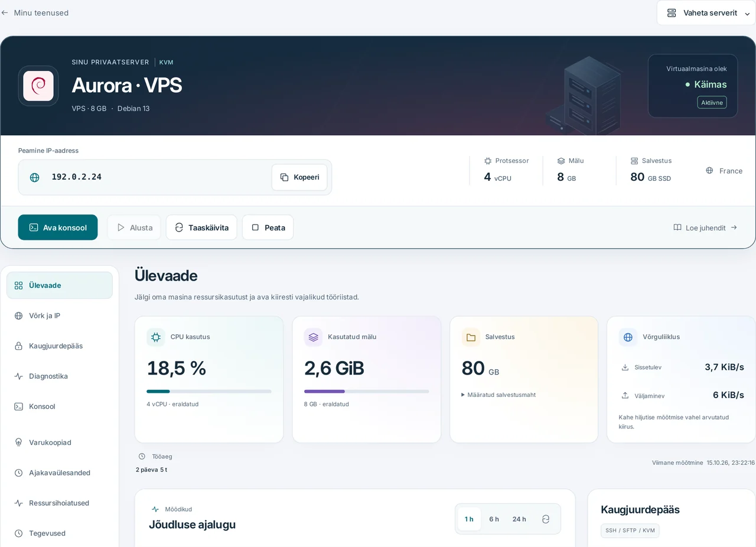Click the CPU kasutus chip icon
This screenshot has height=547, width=756.
point(156,337)
